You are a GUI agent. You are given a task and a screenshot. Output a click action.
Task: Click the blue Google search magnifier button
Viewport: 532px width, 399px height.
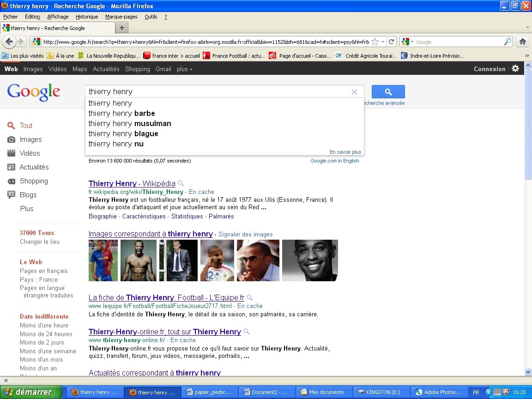coord(388,91)
